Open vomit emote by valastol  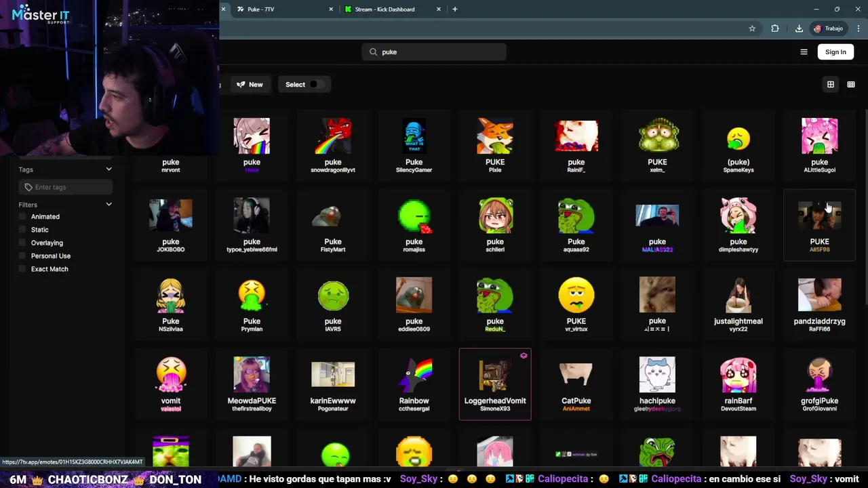pyautogui.click(x=171, y=384)
